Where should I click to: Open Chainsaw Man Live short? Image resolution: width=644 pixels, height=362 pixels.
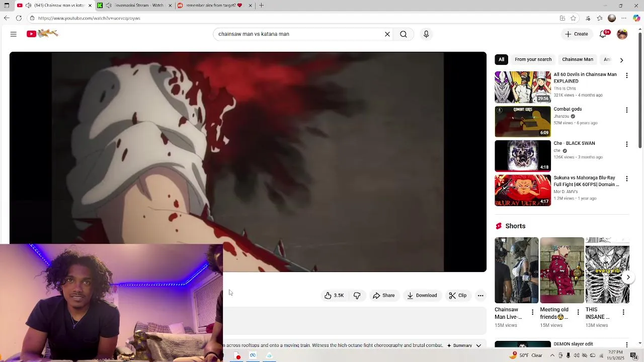click(516, 270)
